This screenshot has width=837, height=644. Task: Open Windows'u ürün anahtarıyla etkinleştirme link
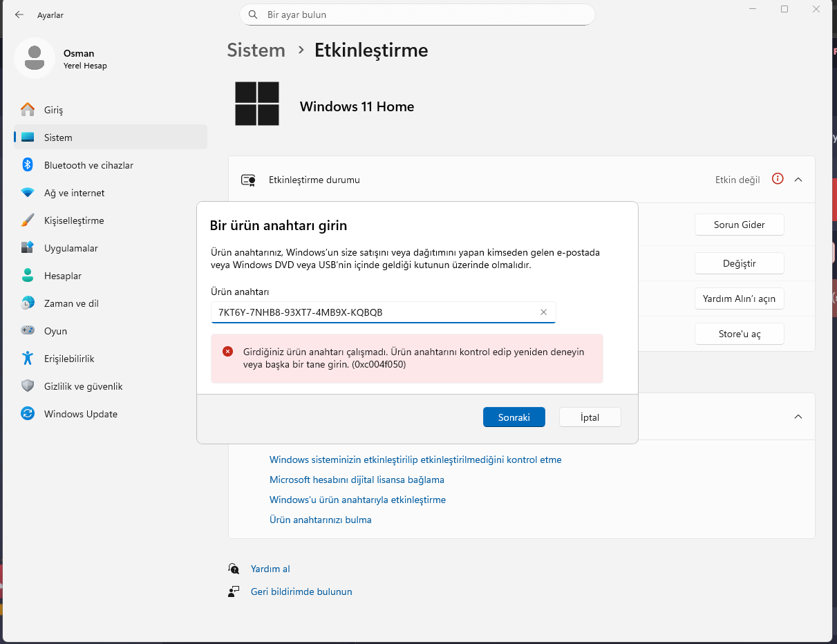point(357,500)
